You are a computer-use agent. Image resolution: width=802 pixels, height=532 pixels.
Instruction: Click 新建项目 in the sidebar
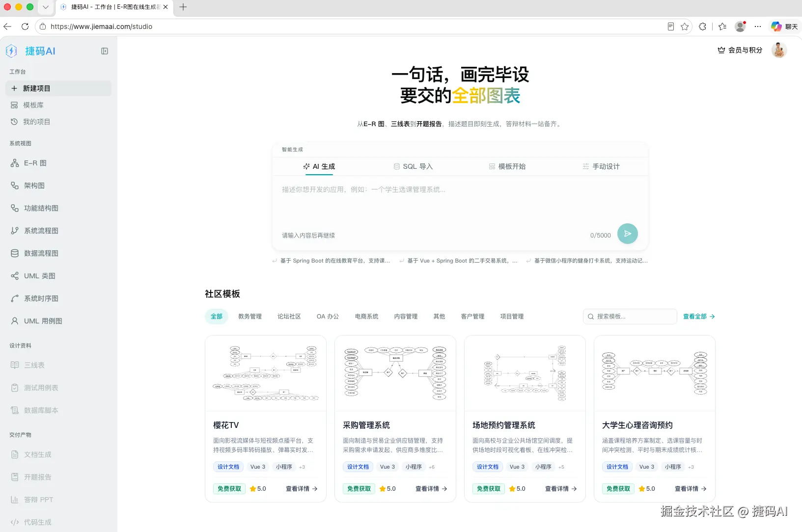coord(58,88)
